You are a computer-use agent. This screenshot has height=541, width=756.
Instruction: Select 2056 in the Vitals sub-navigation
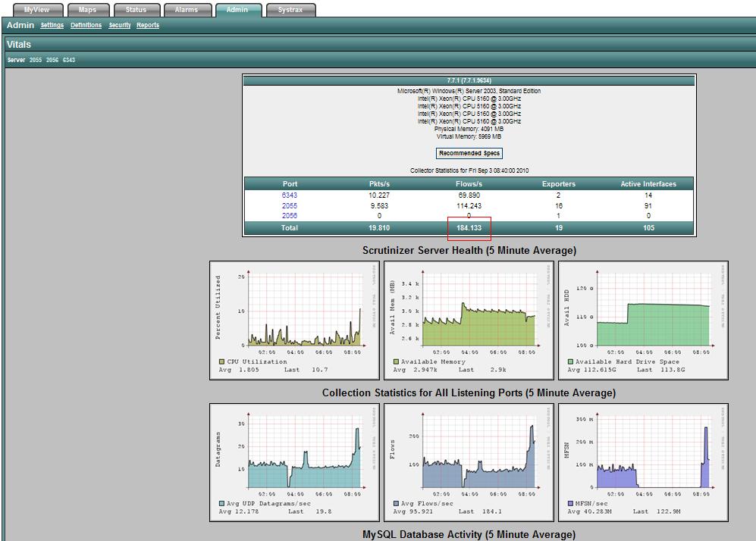pyautogui.click(x=52, y=60)
